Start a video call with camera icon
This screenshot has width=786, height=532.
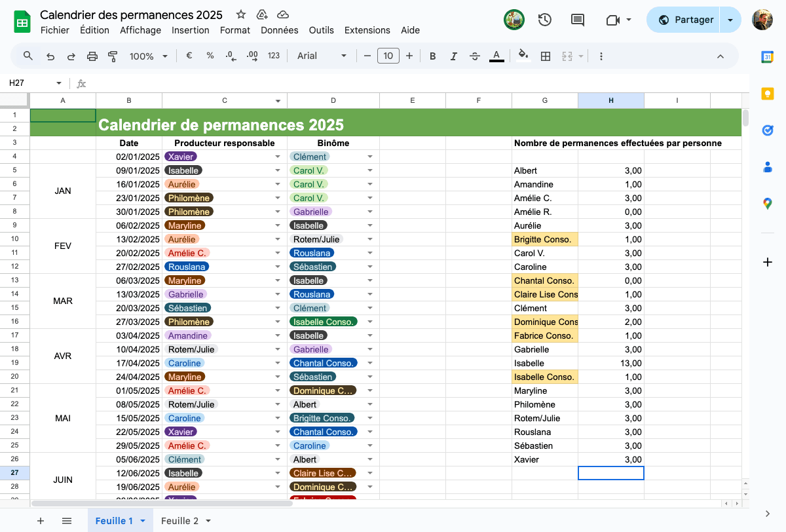coord(613,20)
